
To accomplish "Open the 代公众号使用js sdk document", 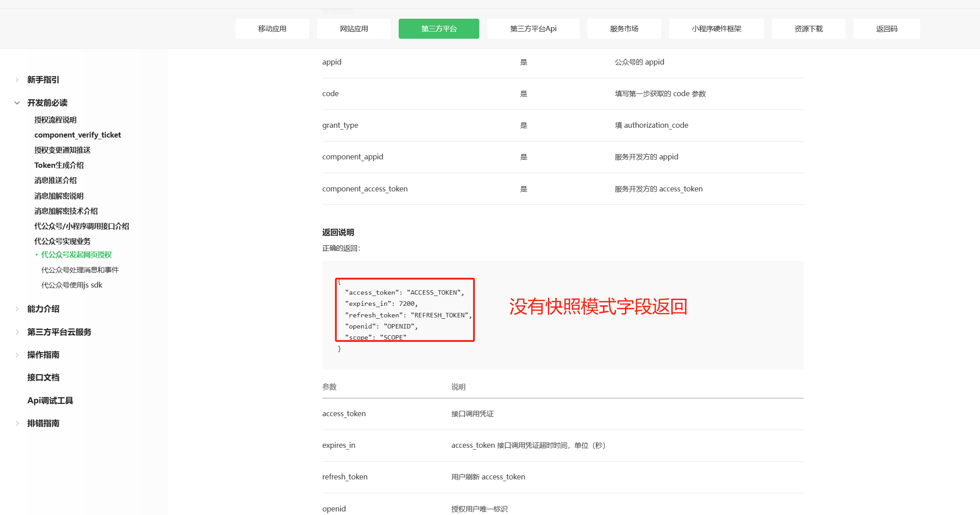I will (71, 285).
